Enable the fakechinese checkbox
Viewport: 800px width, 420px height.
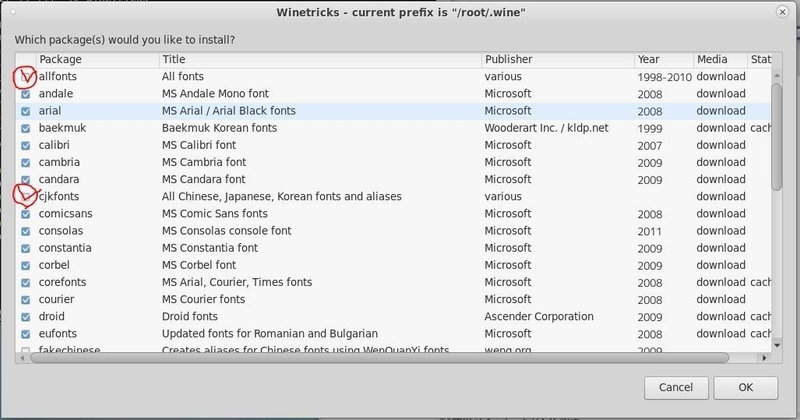click(x=26, y=350)
